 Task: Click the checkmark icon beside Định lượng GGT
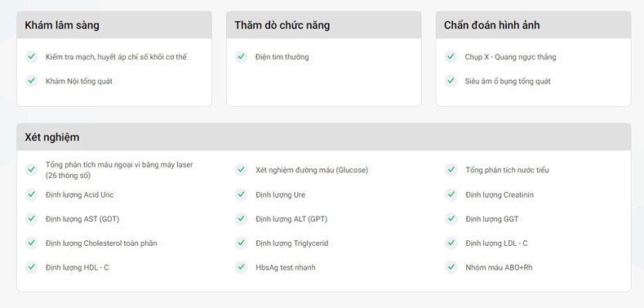451,219
